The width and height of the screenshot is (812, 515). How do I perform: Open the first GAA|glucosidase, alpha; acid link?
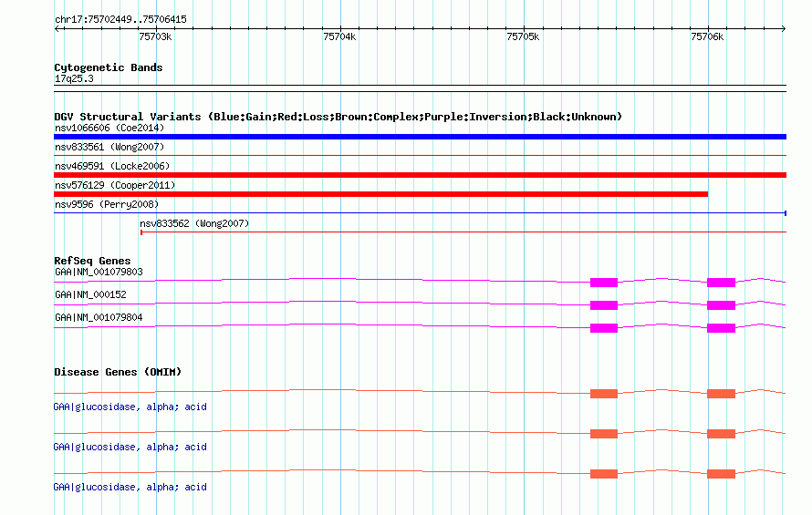click(x=130, y=407)
